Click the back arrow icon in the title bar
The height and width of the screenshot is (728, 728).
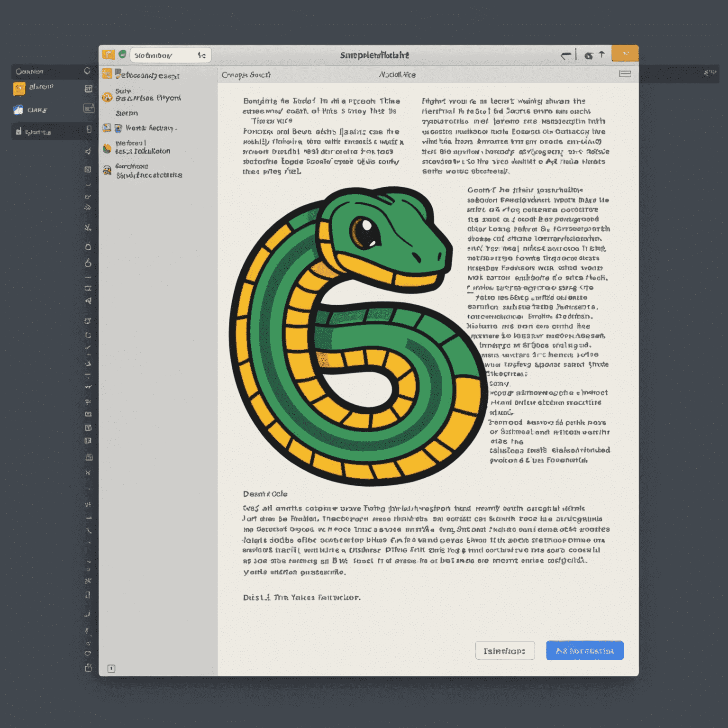(565, 55)
